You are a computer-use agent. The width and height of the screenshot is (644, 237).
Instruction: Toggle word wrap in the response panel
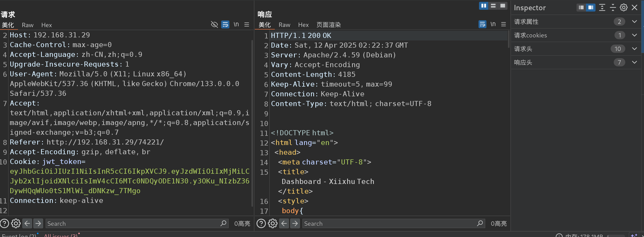click(482, 24)
